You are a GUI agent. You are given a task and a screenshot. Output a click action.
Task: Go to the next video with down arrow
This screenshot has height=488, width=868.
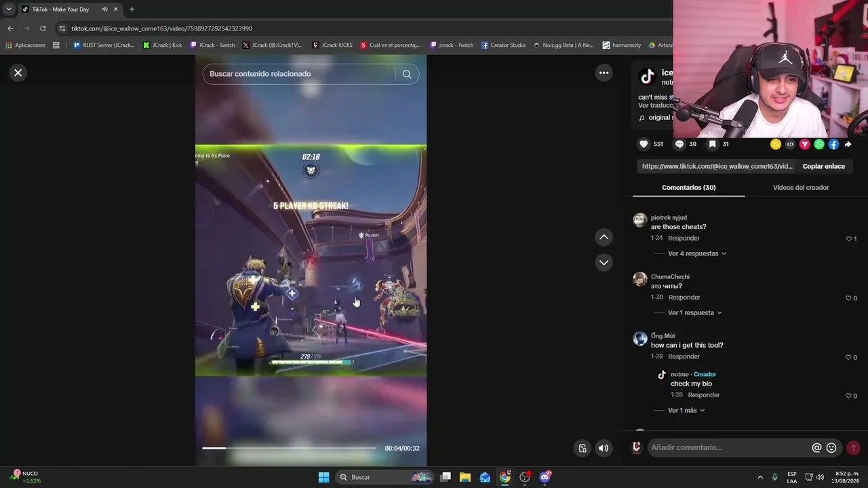click(604, 262)
